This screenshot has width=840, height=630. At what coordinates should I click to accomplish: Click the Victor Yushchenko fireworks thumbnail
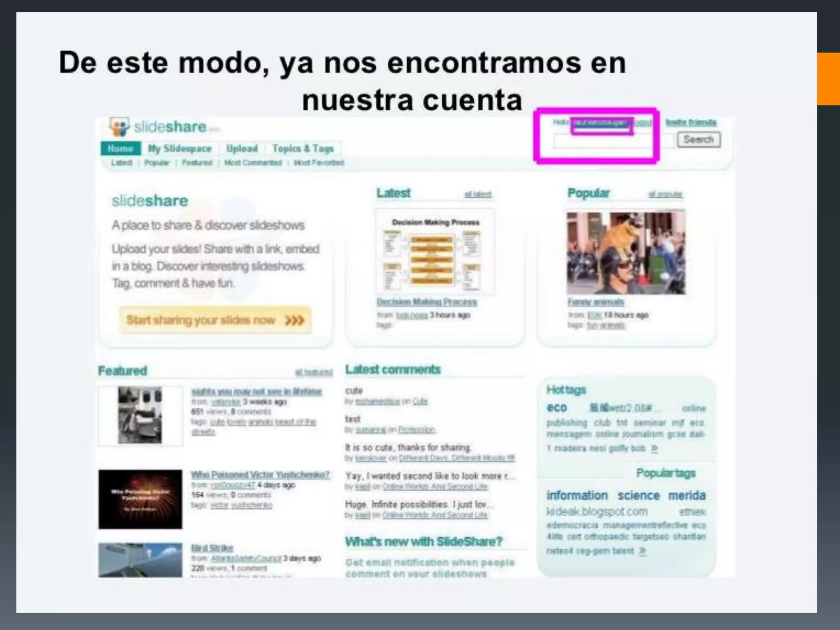(140, 499)
